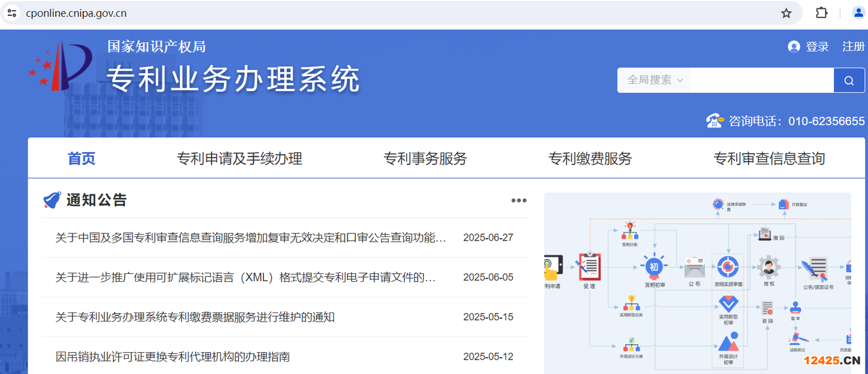Click the 注册 link
868x374 pixels.
point(854,47)
